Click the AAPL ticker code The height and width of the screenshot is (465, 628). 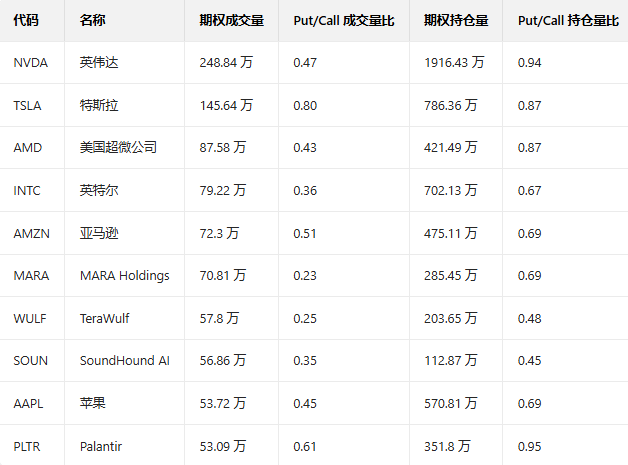click(29, 403)
